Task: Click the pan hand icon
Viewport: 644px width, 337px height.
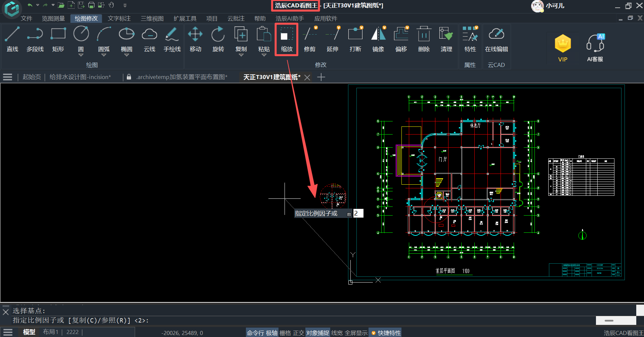Action: click(x=111, y=5)
